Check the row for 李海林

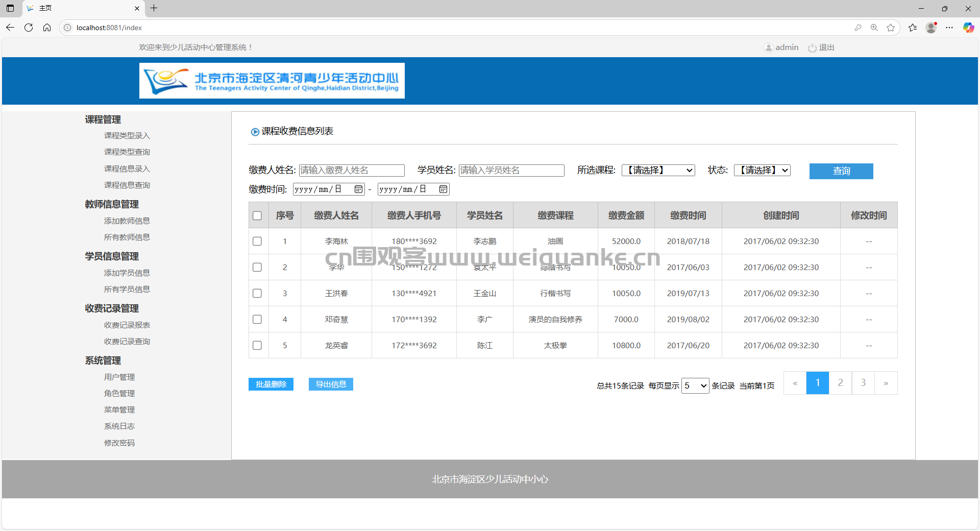[257, 241]
